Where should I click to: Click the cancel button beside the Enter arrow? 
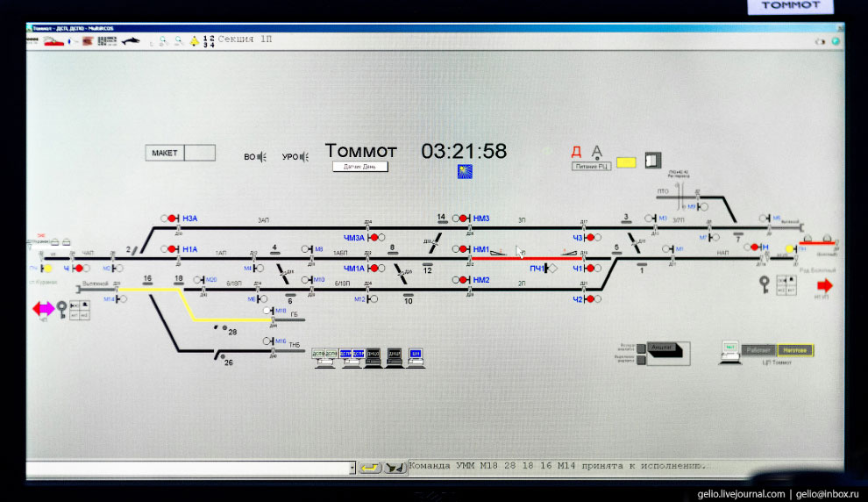click(x=395, y=468)
